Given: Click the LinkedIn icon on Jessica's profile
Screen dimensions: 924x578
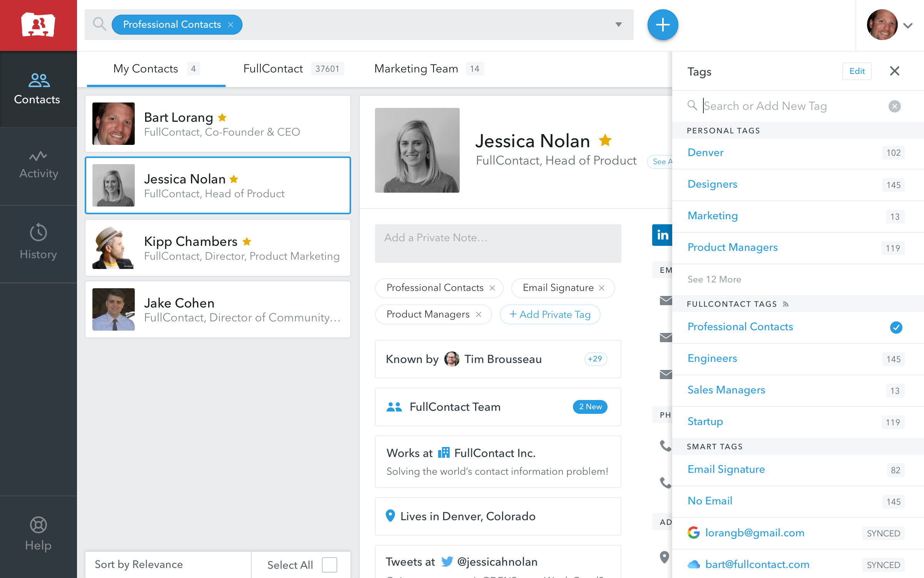Looking at the screenshot, I should (662, 235).
